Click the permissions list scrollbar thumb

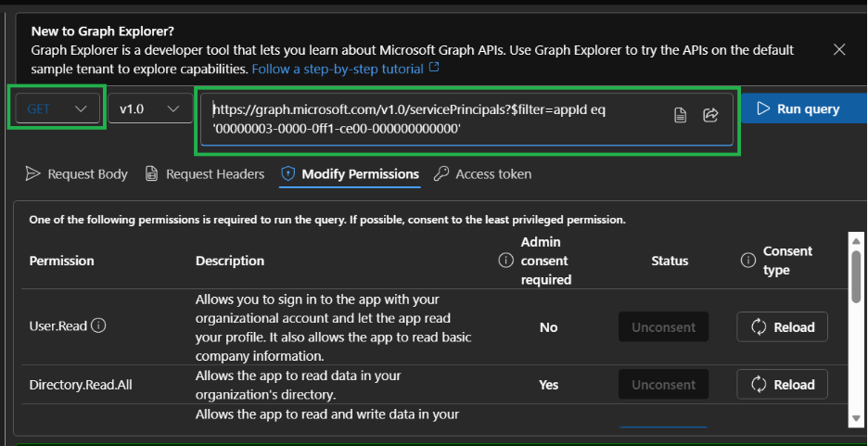(856, 275)
